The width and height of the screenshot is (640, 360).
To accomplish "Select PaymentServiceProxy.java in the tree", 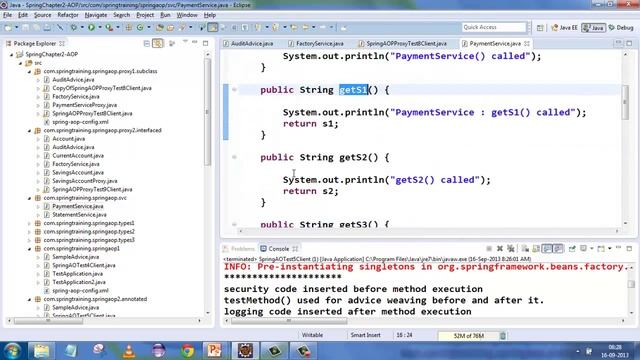I will click(x=84, y=105).
